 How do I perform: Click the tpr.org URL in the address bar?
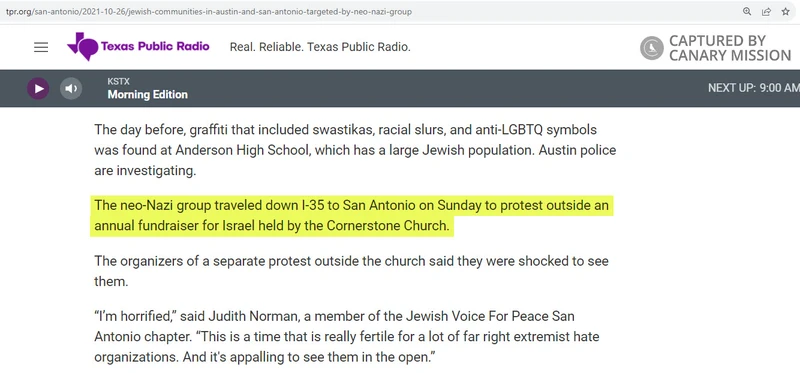[209, 11]
